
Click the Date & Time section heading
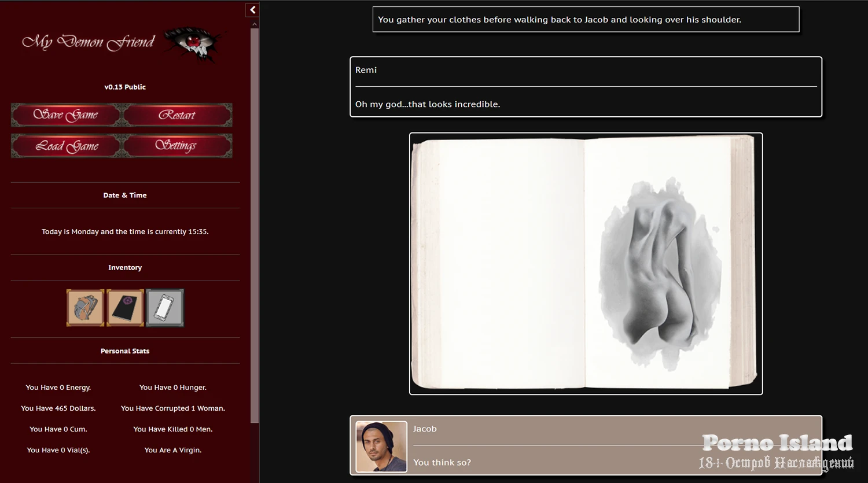[x=125, y=196]
